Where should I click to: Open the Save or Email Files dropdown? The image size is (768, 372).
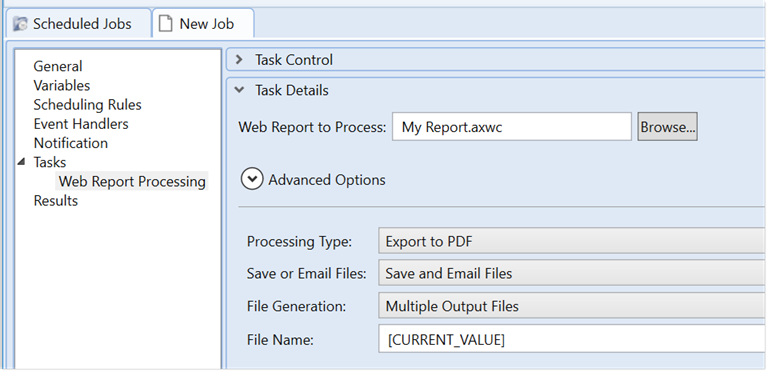571,273
